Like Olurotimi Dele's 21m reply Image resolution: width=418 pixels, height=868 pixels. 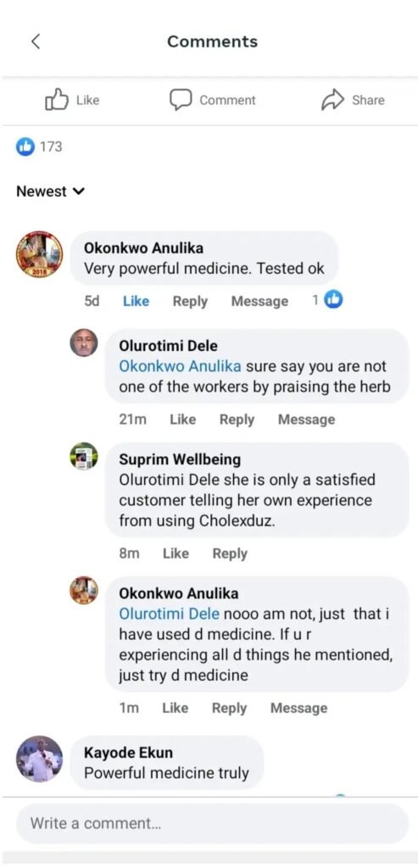[182, 420]
